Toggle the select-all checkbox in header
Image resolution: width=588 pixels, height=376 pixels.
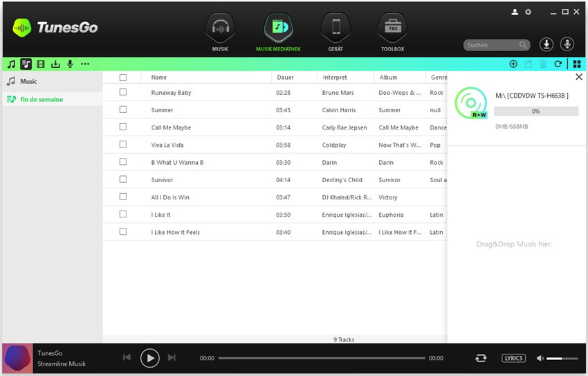click(x=123, y=78)
